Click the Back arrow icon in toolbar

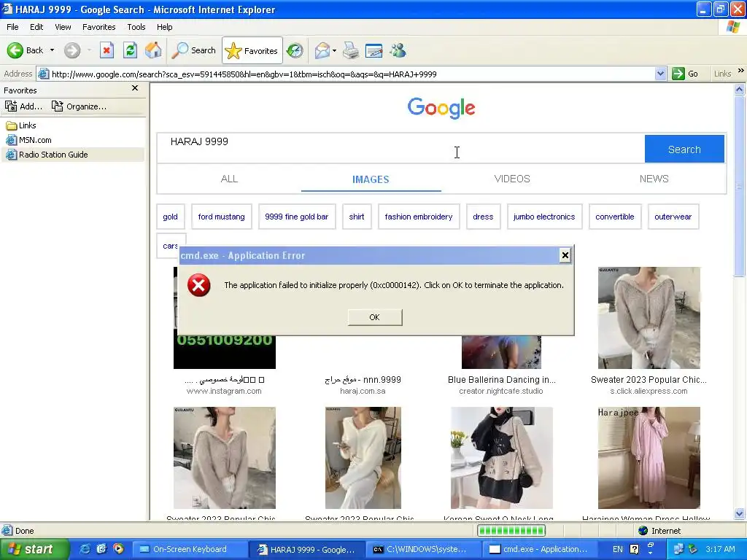coord(15,50)
